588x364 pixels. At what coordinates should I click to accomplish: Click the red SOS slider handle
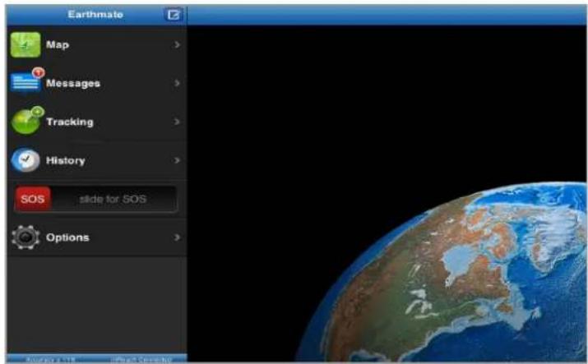[33, 199]
